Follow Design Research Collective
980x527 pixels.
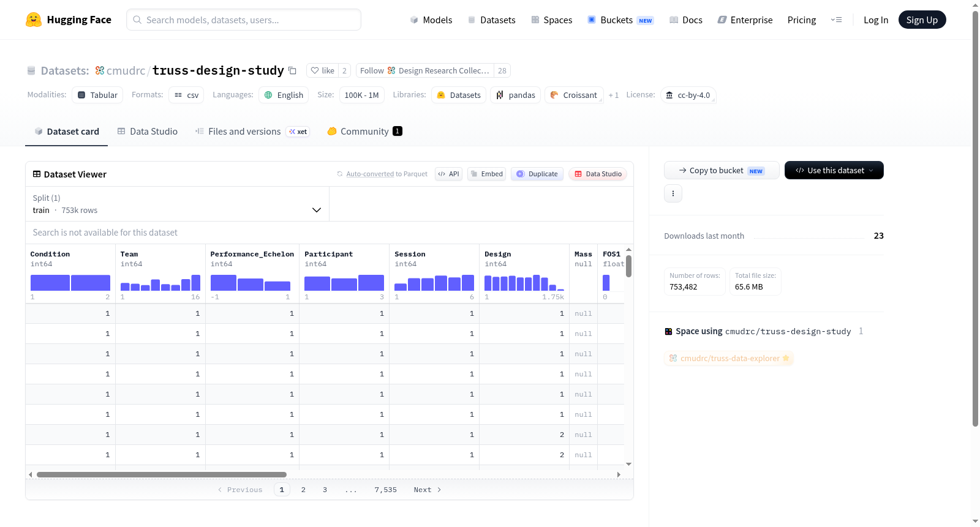424,70
